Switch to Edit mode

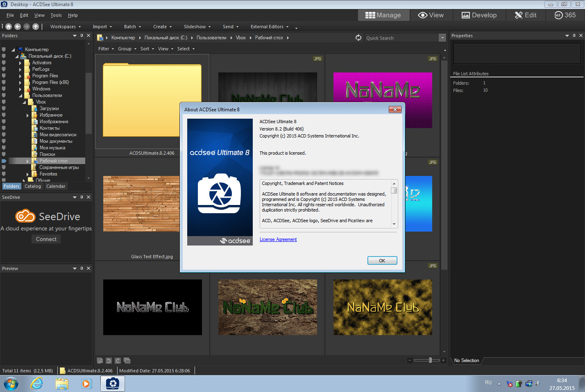pos(526,15)
